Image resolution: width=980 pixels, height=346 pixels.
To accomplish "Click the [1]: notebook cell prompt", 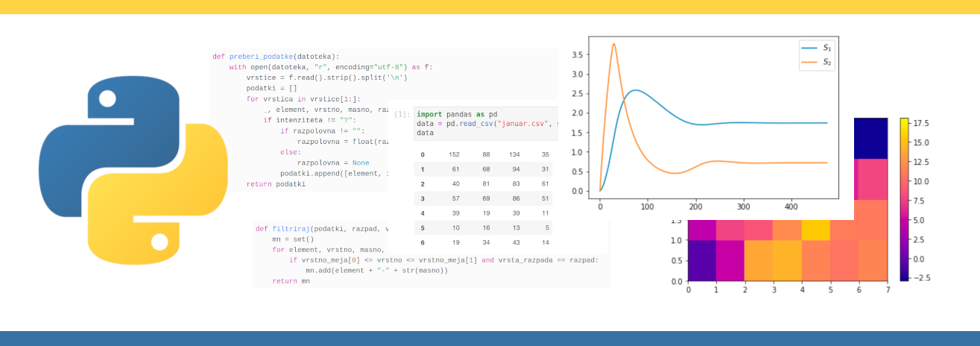I will pos(402,114).
